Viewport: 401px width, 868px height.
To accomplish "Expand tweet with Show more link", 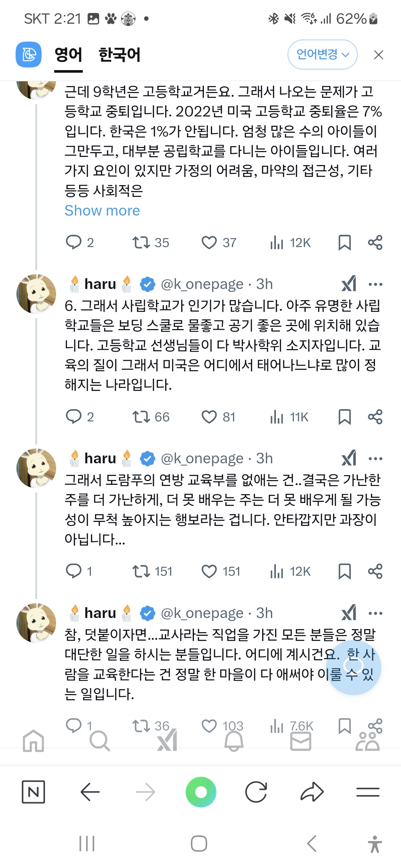I will pos(102,211).
